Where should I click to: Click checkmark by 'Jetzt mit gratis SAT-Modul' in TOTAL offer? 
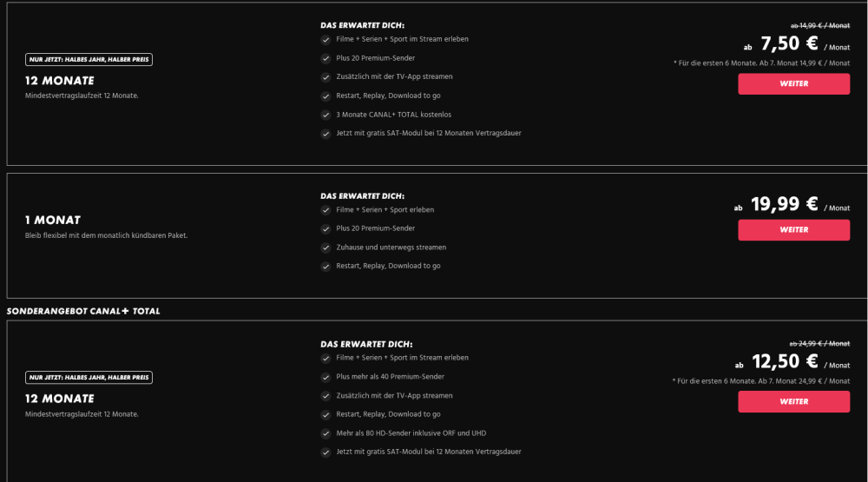point(325,452)
